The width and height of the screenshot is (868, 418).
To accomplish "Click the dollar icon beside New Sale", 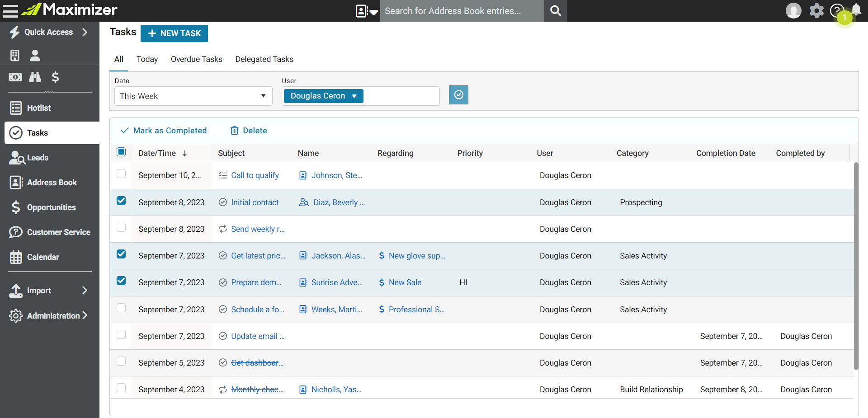I will pos(382,282).
